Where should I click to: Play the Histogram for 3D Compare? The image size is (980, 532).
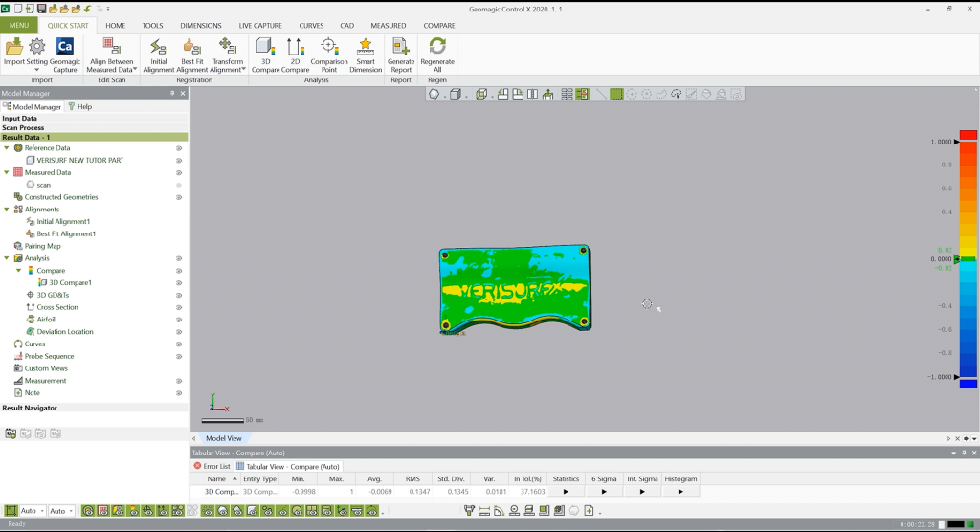click(680, 492)
